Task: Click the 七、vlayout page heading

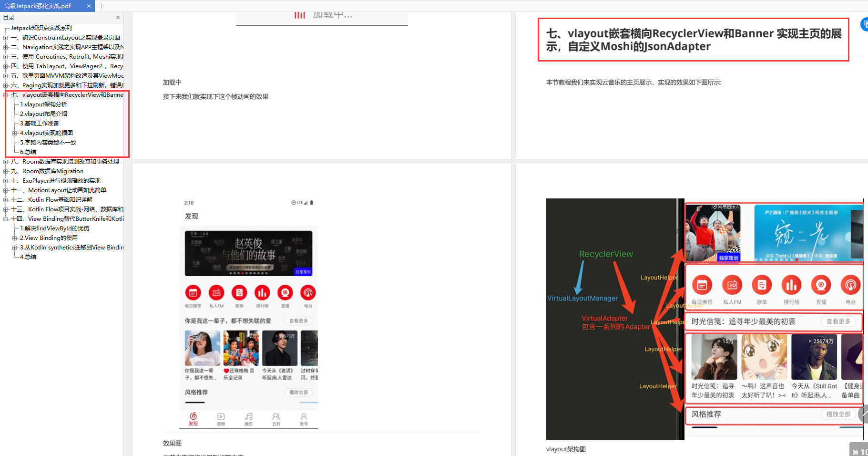Action: (694, 40)
